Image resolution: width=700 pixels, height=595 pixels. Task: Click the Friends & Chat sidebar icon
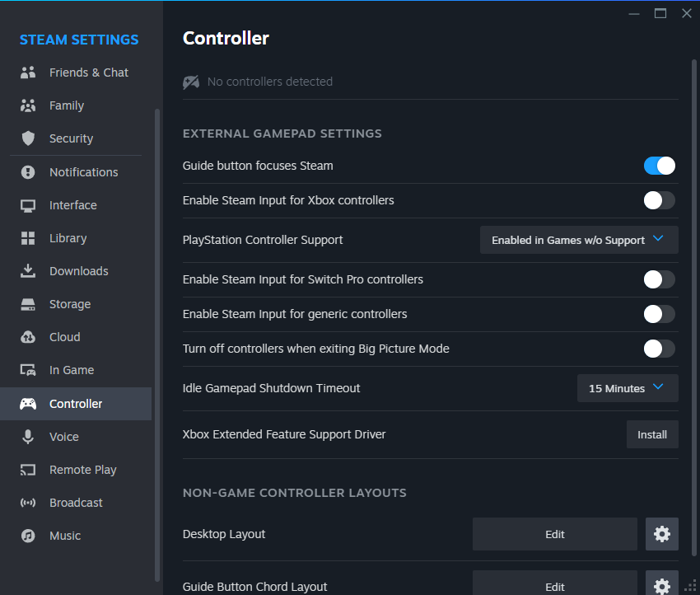[x=28, y=73]
